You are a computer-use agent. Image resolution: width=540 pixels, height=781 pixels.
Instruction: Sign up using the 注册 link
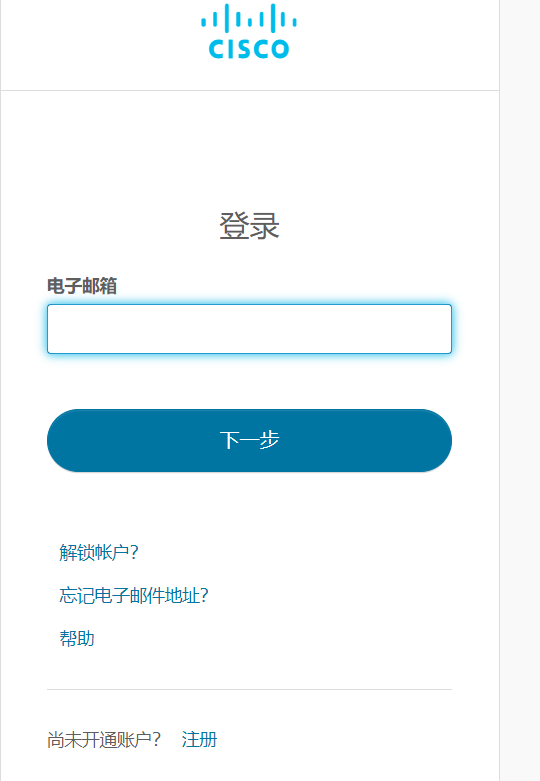tap(199, 740)
